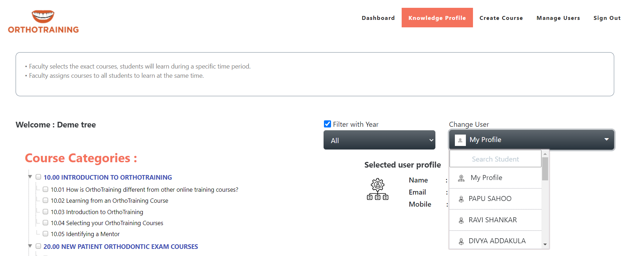Image resolution: width=644 pixels, height=256 pixels.
Task: Check the 10.00 Introduction to OrthoTraining box
Action: (x=38, y=177)
